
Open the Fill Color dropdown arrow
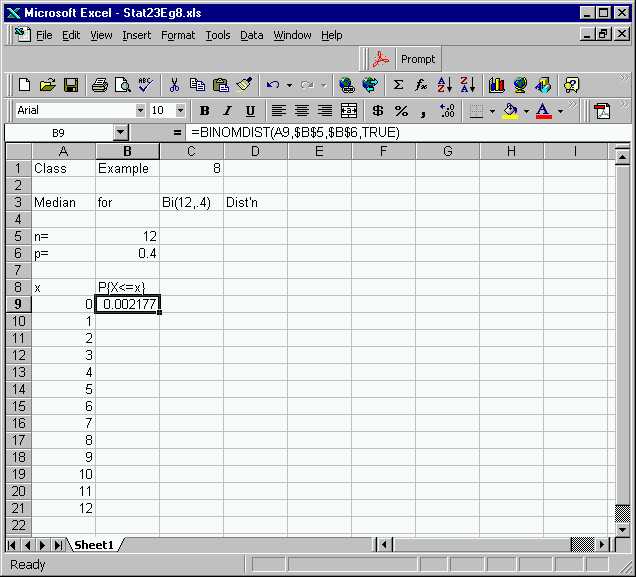tap(526, 111)
